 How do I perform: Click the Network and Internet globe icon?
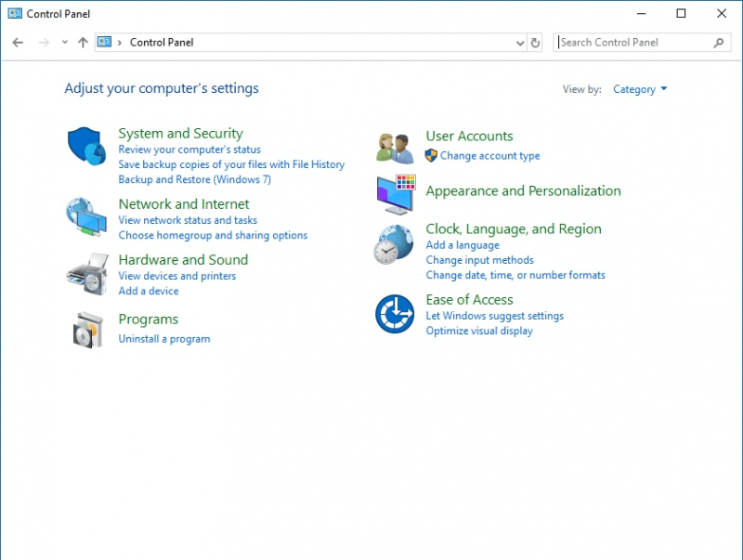pos(86,217)
